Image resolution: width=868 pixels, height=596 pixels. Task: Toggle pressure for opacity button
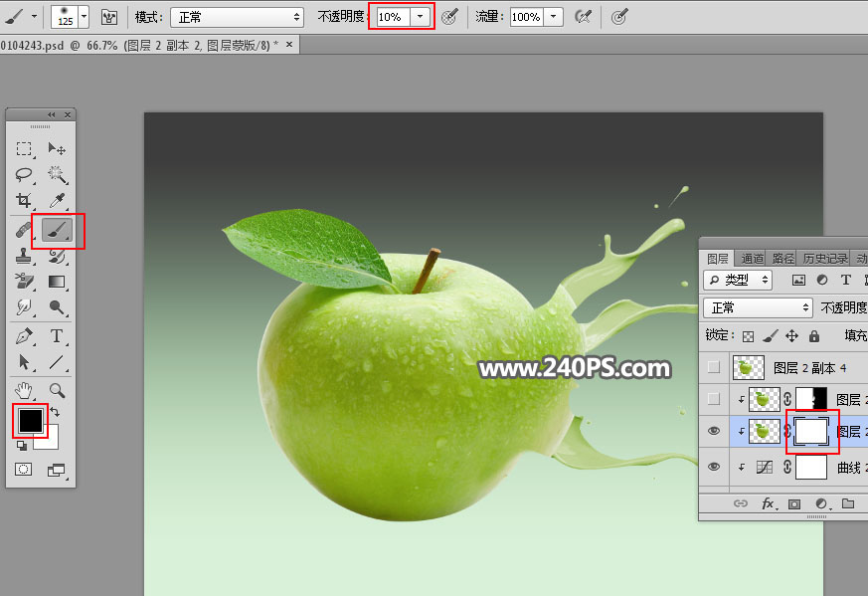coord(449,17)
